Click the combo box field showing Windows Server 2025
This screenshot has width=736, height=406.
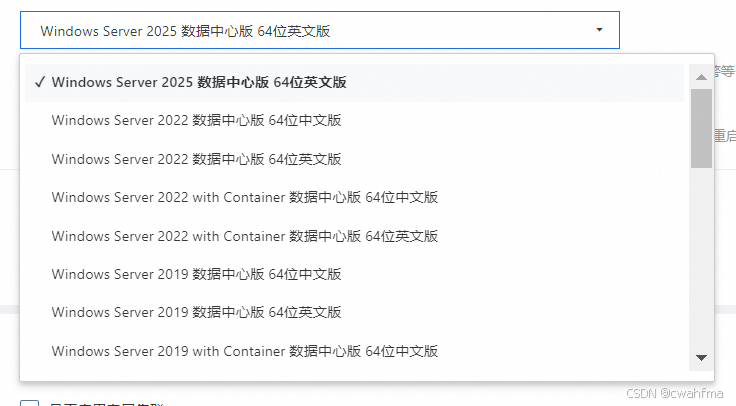(320, 30)
